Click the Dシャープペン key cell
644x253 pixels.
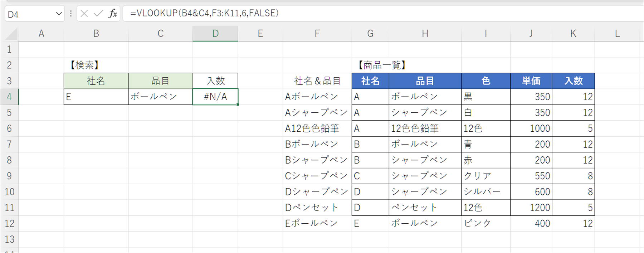pyautogui.click(x=317, y=191)
